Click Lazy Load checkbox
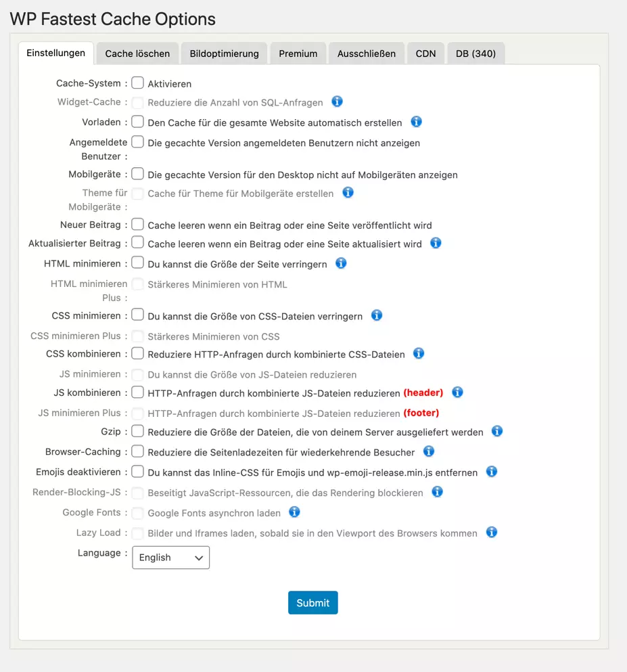Screen dimensions: 627x672 point(137,533)
